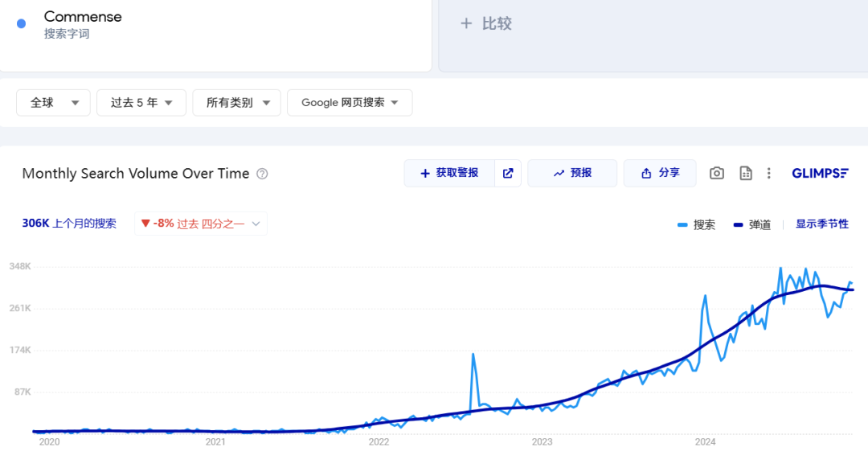
Task: Toggle the 搜索 series in legend
Action: coord(696,224)
